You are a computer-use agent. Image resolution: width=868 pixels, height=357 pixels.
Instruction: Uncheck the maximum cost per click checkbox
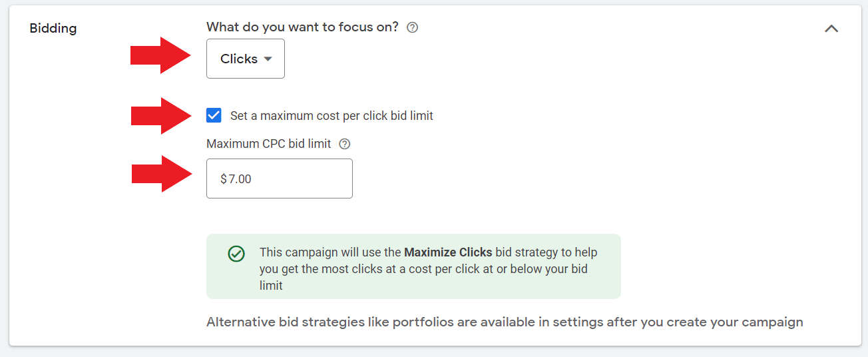214,116
